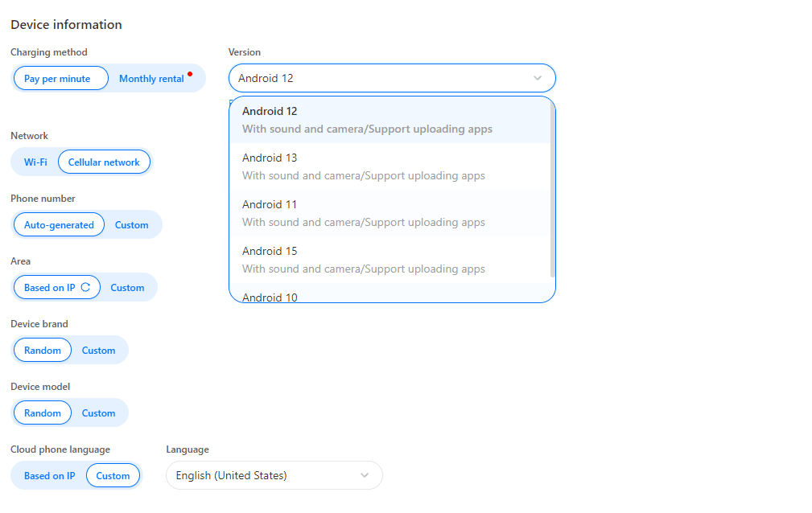This screenshot has width=812, height=513.
Task: Set cloud phone language to Custom
Action: tap(113, 475)
